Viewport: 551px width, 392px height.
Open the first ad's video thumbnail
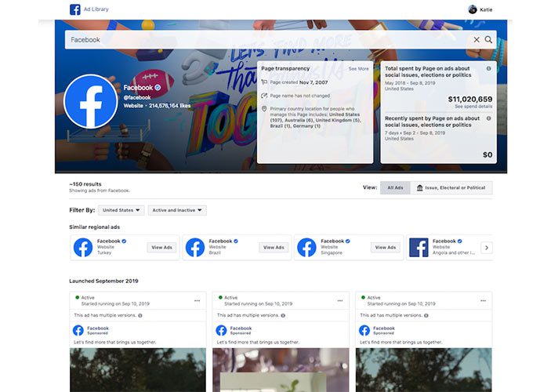[138, 370]
